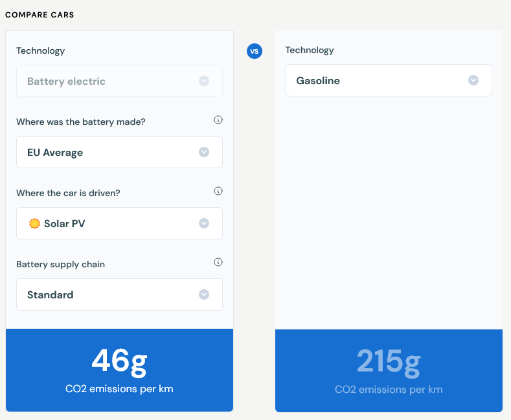The width and height of the screenshot is (511, 420).
Task: Expand the EU Average dropdown
Action: pos(119,152)
